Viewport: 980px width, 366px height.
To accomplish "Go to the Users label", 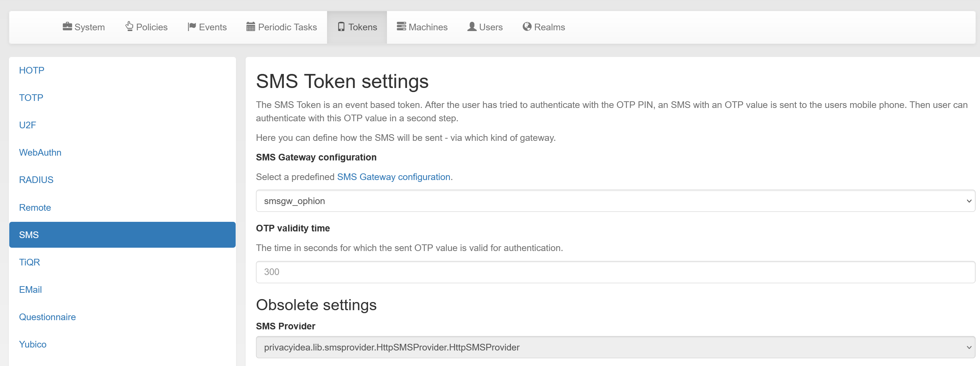I will tap(491, 27).
